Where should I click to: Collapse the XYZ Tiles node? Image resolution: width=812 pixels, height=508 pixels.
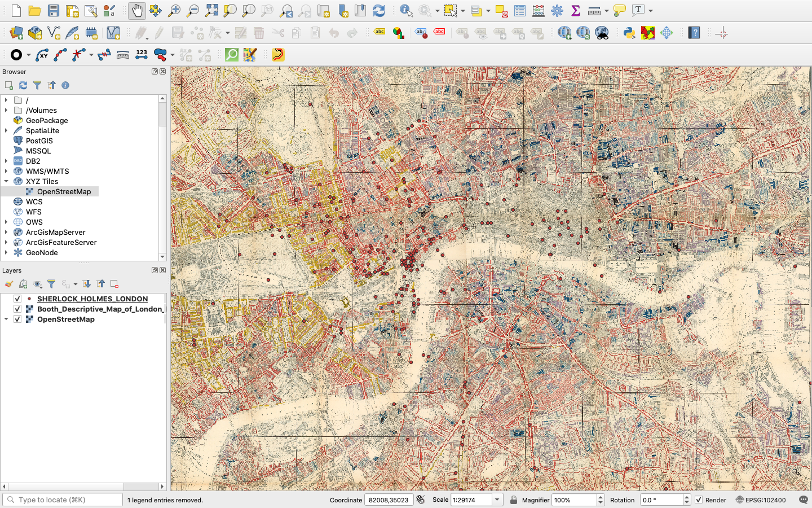(6, 181)
